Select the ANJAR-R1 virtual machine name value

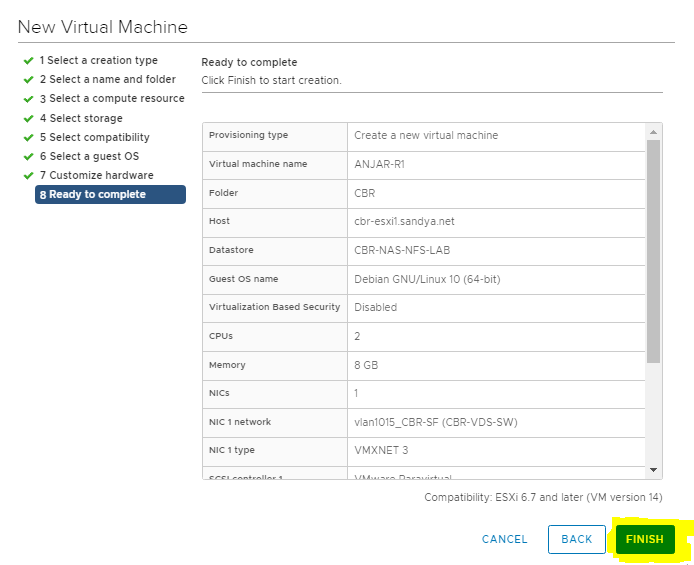click(381, 164)
